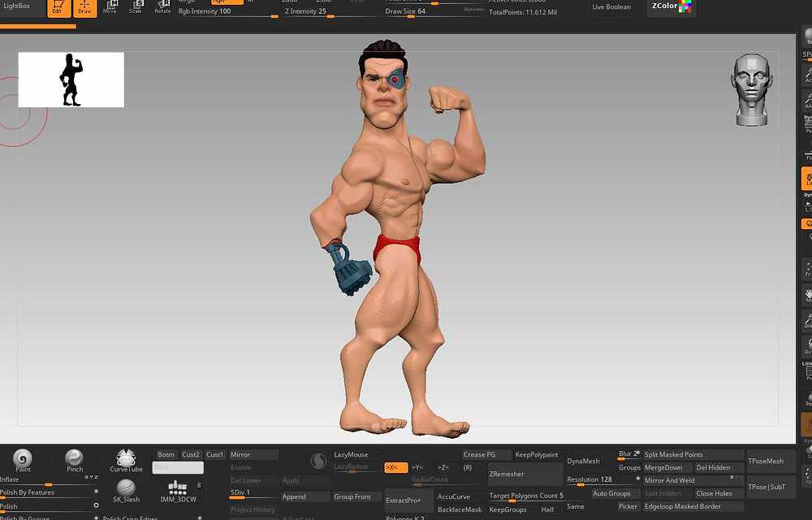Image resolution: width=812 pixels, height=520 pixels.
Task: Switch to the Cust1 tab
Action: (215, 455)
